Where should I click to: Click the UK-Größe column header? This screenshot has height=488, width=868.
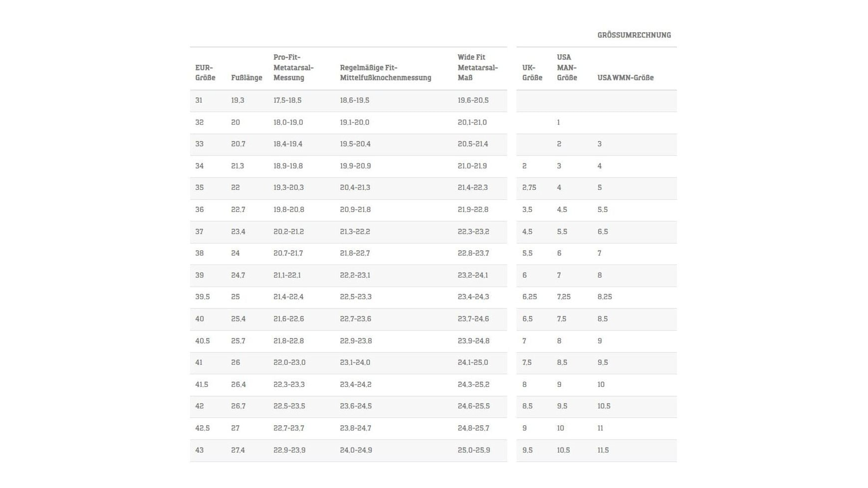532,73
